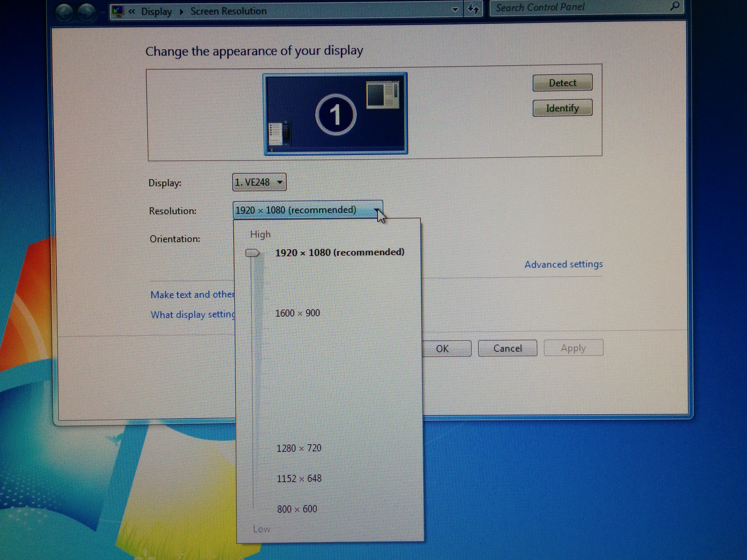Screen dimensions: 747x560
Task: Click Screen Resolution breadcrumb item
Action: coord(229,11)
